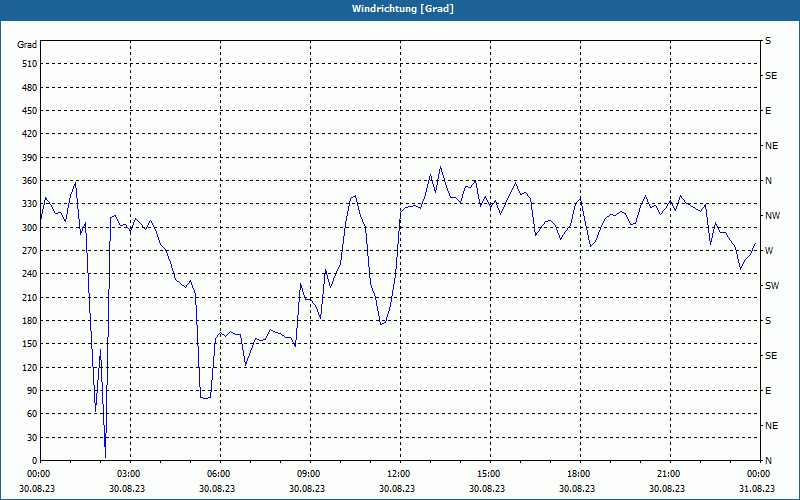Click the 240 y-axis tick label
This screenshot has height=500, width=800.
point(30,274)
